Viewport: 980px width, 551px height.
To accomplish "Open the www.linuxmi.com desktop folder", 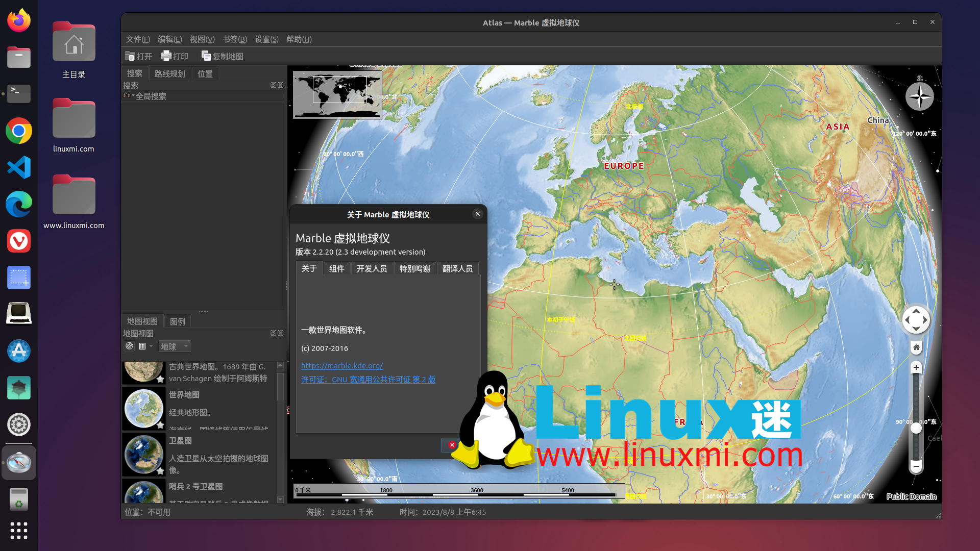I will [x=73, y=202].
